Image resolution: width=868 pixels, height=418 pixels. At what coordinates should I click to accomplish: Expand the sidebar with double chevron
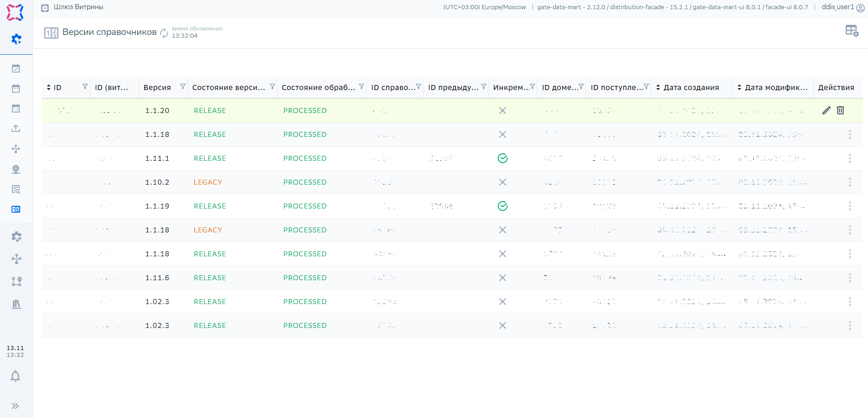(16, 406)
